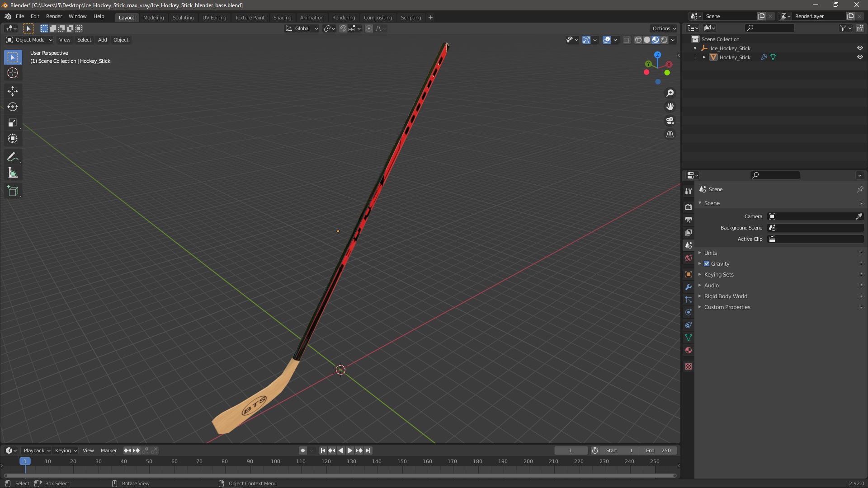Uncheck the Gravity checkbox
Image resolution: width=868 pixels, height=488 pixels.
(x=707, y=264)
